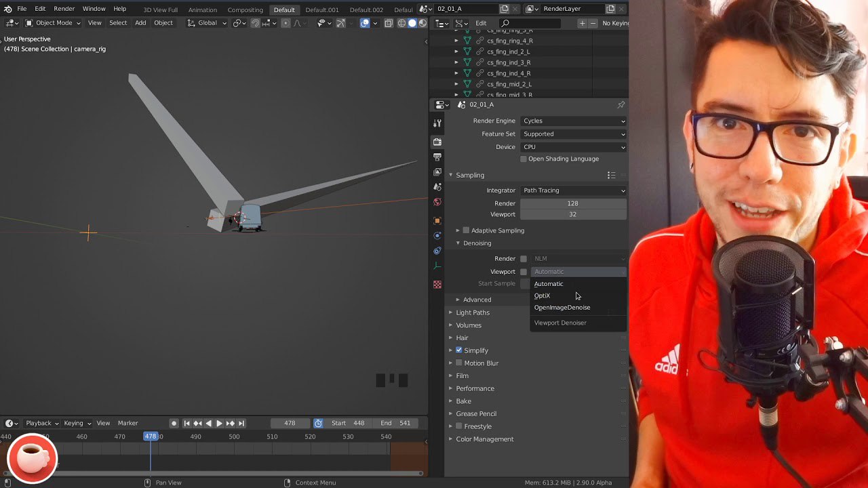Open the Texture properties tab
868x488 pixels.
437,285
